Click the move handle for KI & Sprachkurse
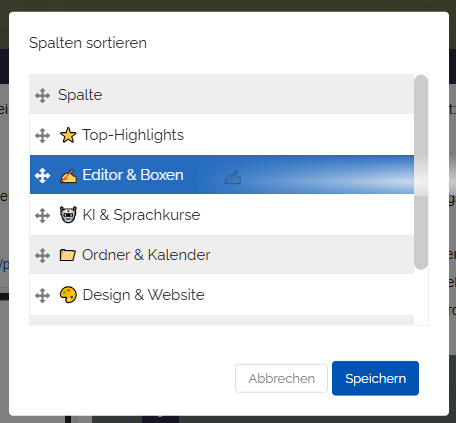 [x=43, y=216]
